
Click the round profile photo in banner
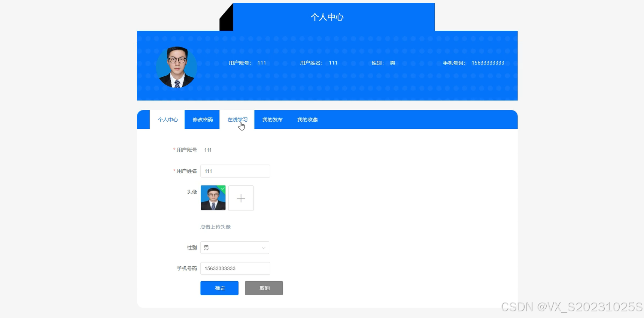[x=176, y=67]
